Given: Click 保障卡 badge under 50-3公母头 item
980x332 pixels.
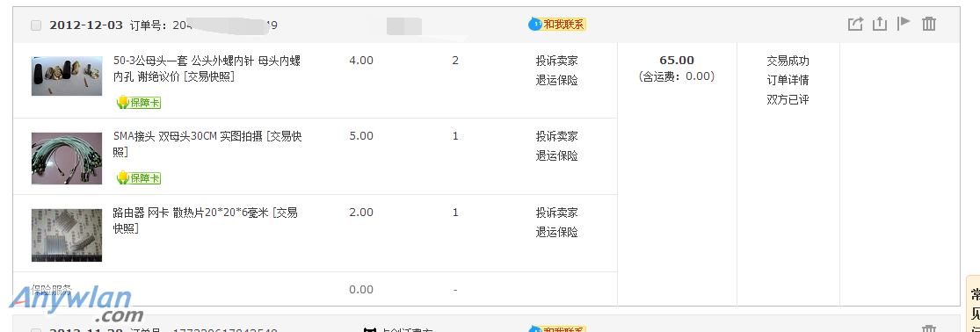Looking at the screenshot, I should tap(139, 103).
